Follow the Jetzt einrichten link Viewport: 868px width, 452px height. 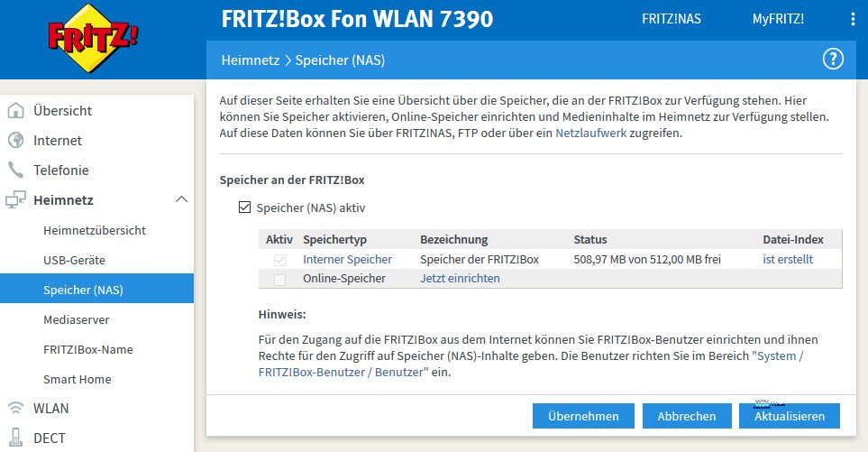[460, 279]
